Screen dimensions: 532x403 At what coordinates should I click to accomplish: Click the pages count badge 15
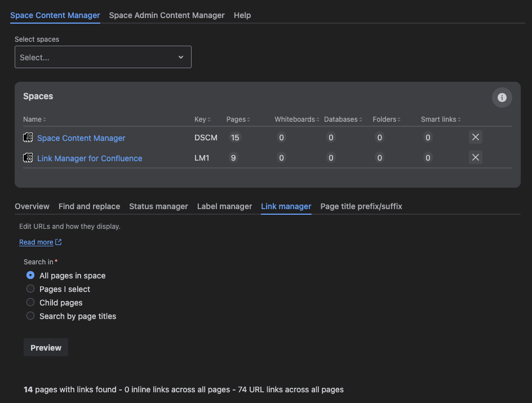click(235, 138)
